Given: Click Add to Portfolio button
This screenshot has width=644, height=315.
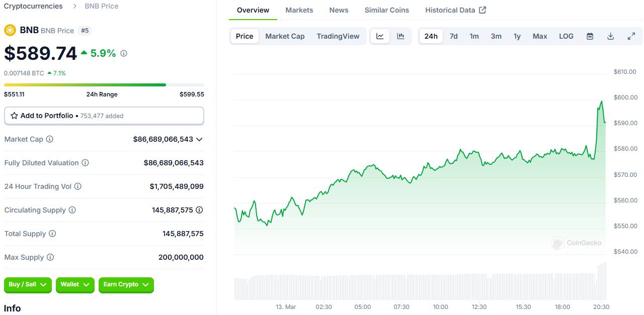Looking at the screenshot, I should 104,116.
